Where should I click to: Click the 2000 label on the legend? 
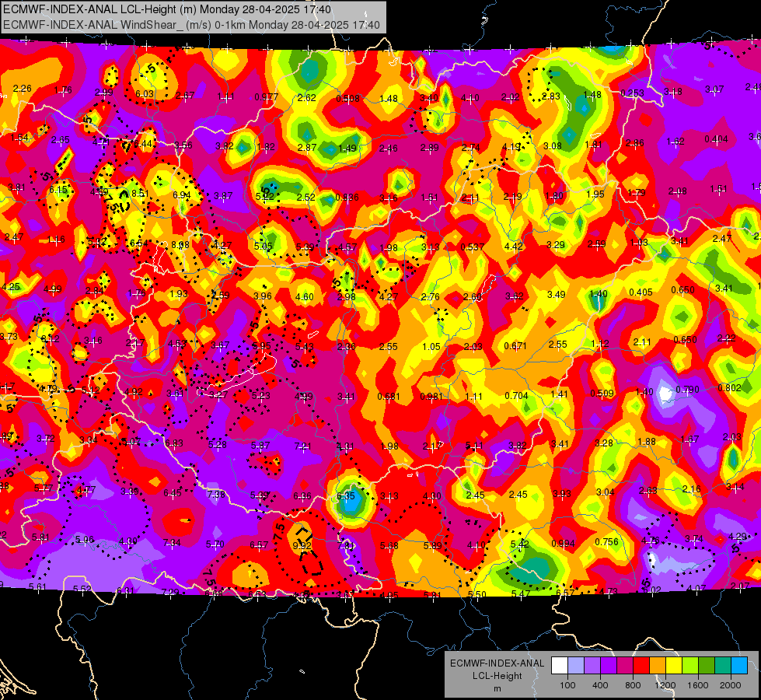pyautogui.click(x=730, y=685)
